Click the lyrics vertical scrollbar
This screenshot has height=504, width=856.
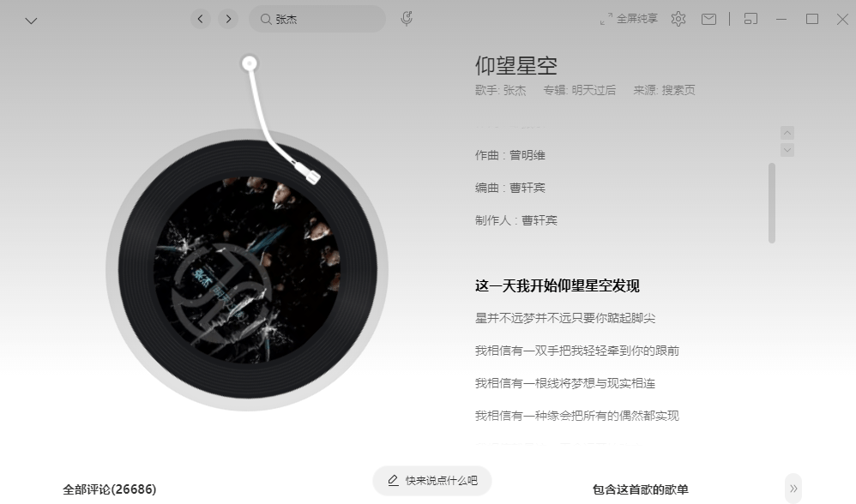click(x=772, y=203)
